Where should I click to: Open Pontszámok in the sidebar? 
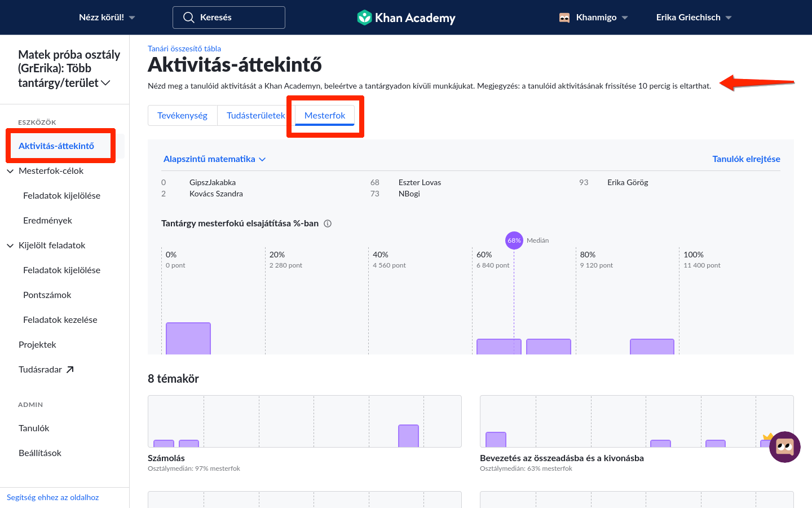click(x=47, y=295)
